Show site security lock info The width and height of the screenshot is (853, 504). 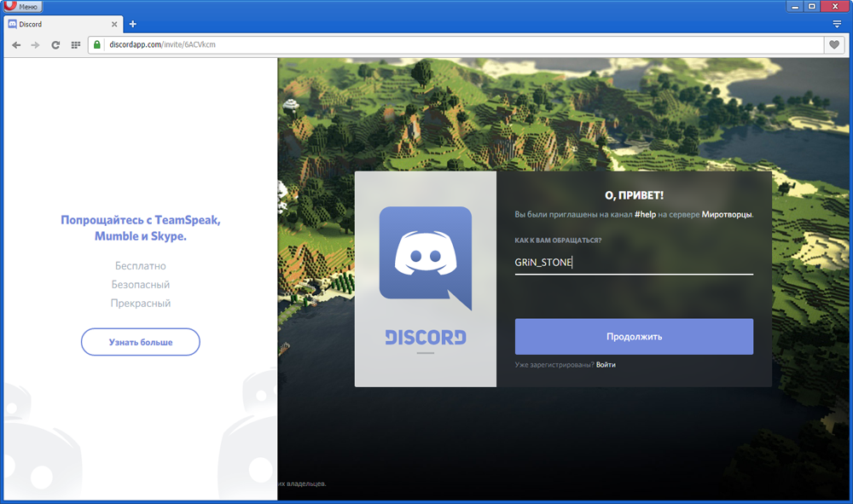coord(97,44)
